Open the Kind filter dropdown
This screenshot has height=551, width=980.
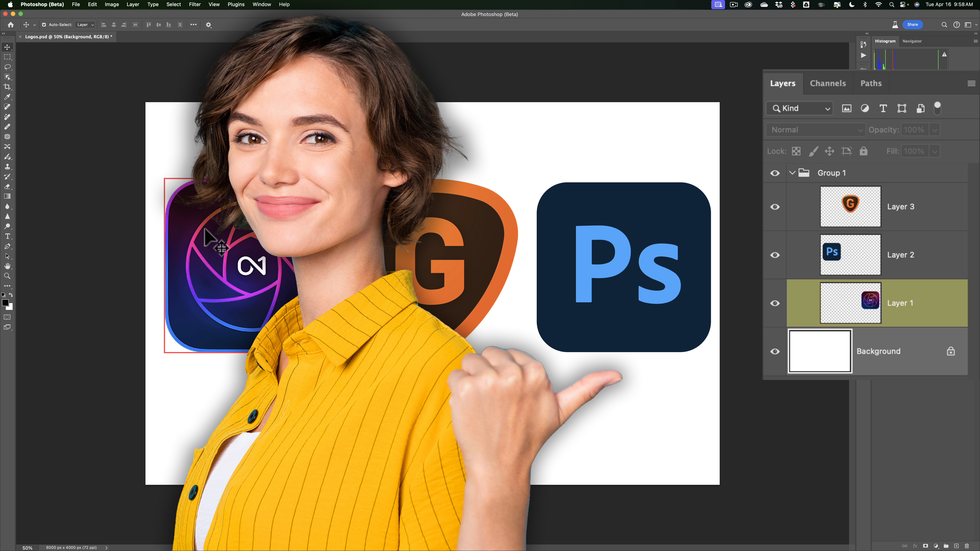[799, 108]
